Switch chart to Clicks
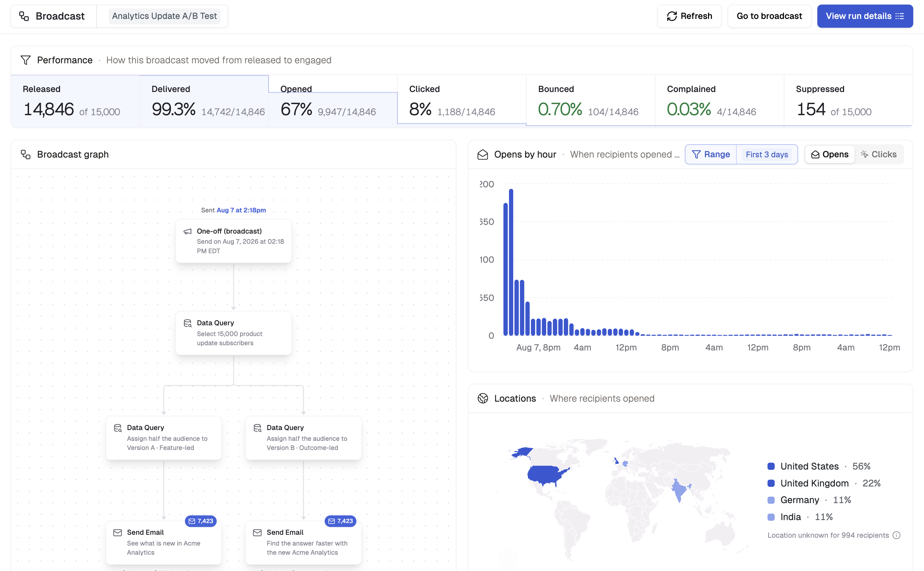 click(878, 154)
